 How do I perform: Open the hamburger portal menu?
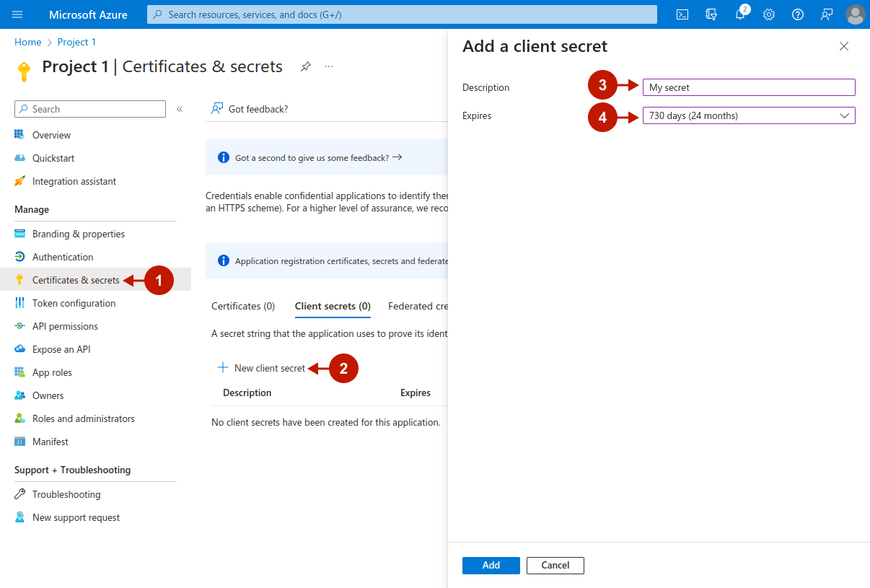[x=18, y=14]
